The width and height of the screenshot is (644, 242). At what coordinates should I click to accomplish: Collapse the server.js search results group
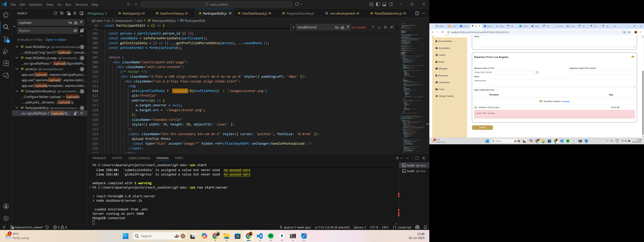pos(17,69)
